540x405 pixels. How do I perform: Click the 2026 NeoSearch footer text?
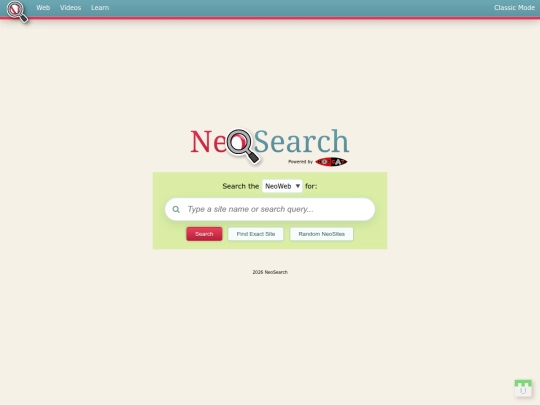pyautogui.click(x=270, y=272)
